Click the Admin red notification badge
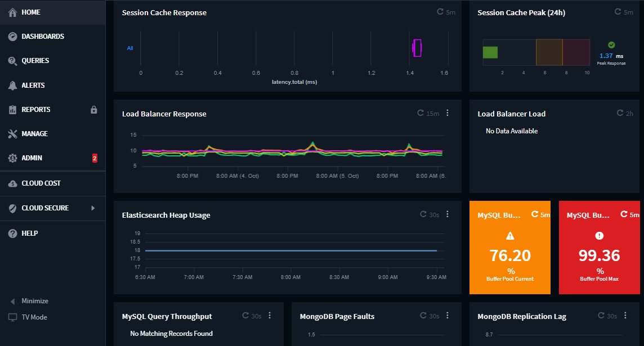The width and height of the screenshot is (644, 346). [95, 159]
